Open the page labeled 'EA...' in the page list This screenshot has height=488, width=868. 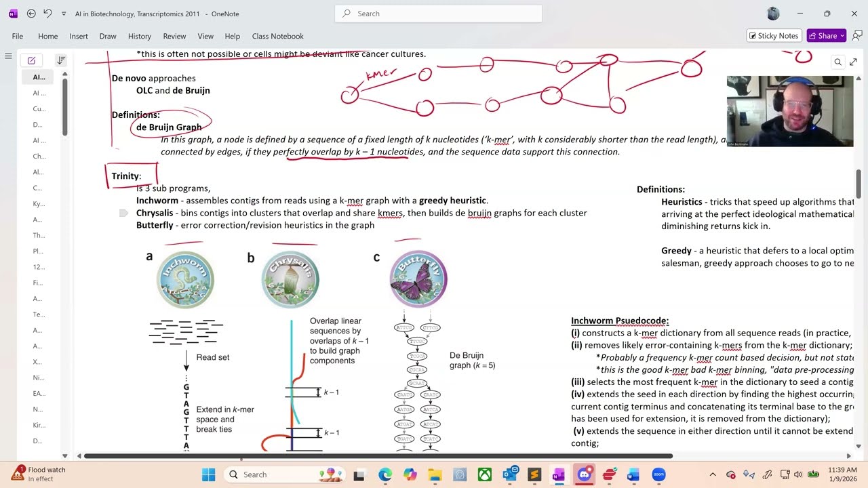pos(39,393)
